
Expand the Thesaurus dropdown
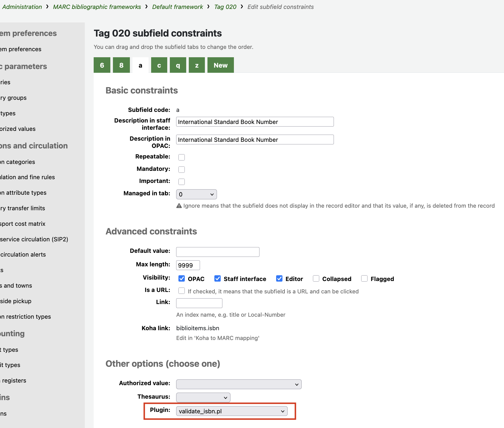pyautogui.click(x=203, y=398)
